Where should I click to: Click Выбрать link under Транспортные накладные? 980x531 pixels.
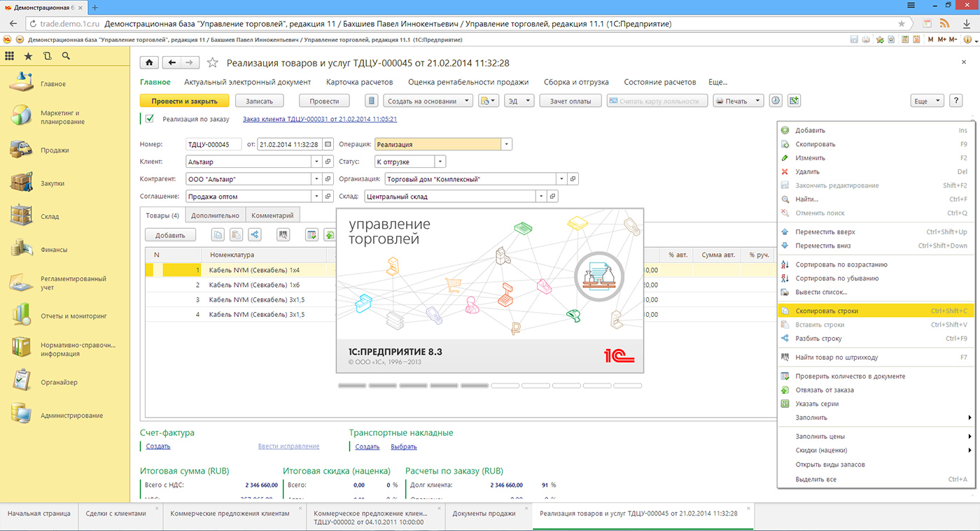click(x=404, y=446)
